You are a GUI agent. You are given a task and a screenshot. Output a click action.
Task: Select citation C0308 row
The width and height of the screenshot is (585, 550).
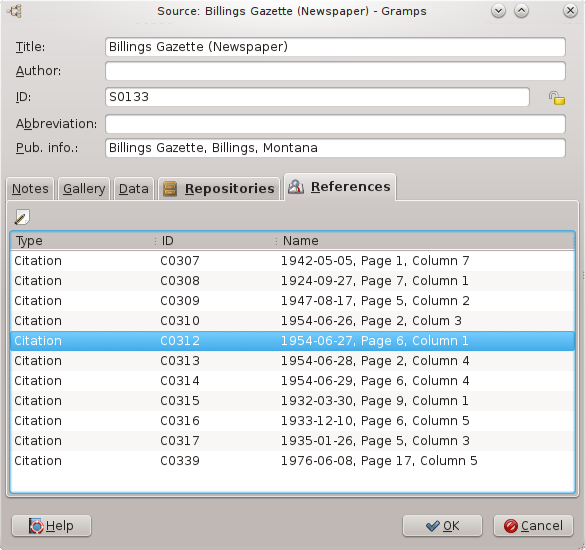pyautogui.click(x=292, y=281)
